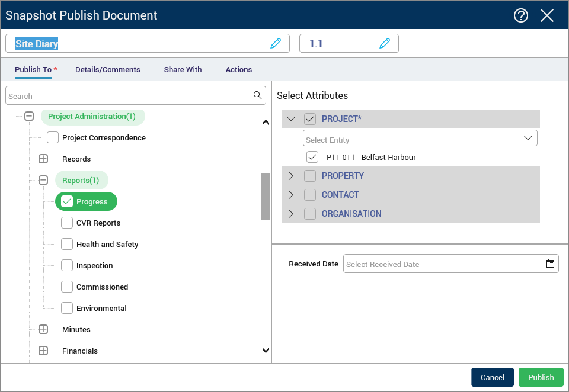569x392 pixels.
Task: Click the search magnifier icon
Action: click(257, 95)
